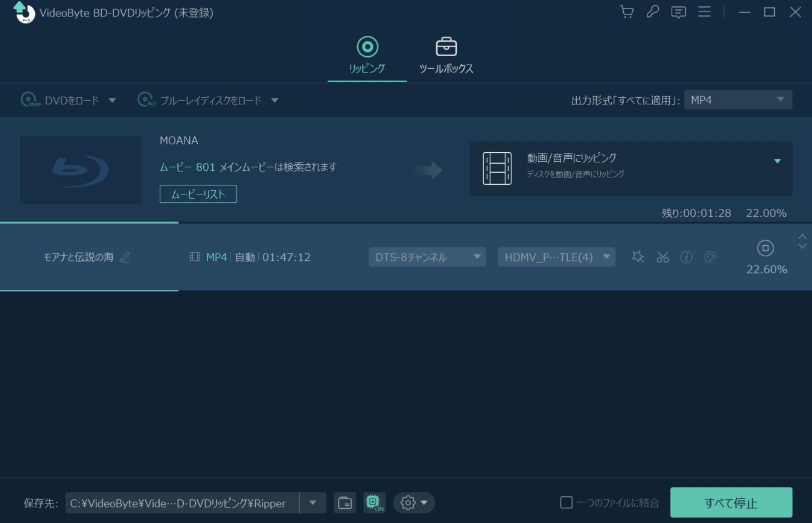
Task: Open the output folder icon
Action: (345, 503)
